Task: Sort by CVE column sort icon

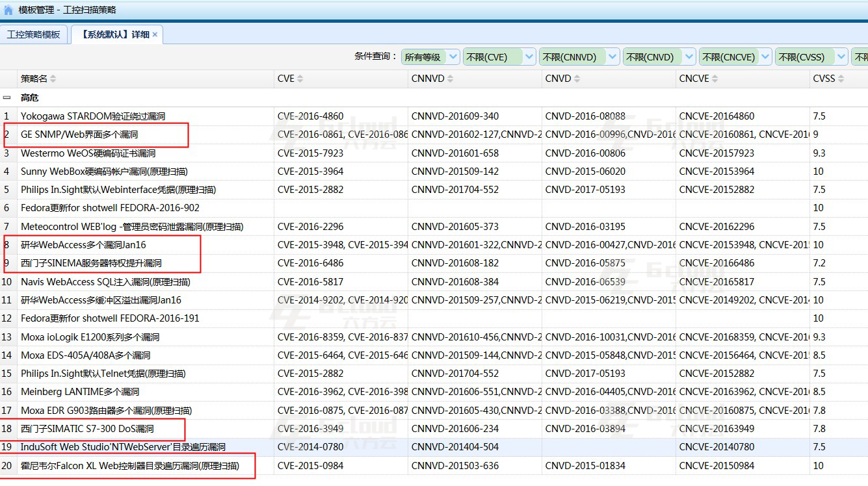Action: pyautogui.click(x=300, y=79)
